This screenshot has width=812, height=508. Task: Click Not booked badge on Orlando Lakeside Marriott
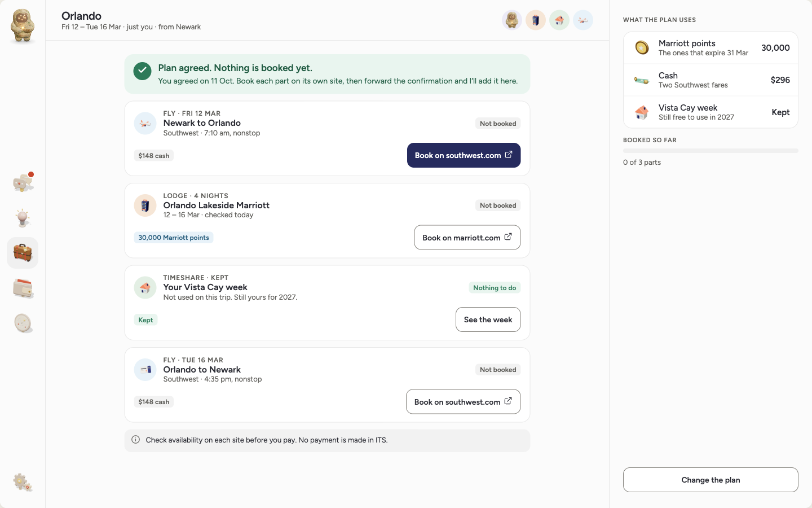tap(498, 205)
